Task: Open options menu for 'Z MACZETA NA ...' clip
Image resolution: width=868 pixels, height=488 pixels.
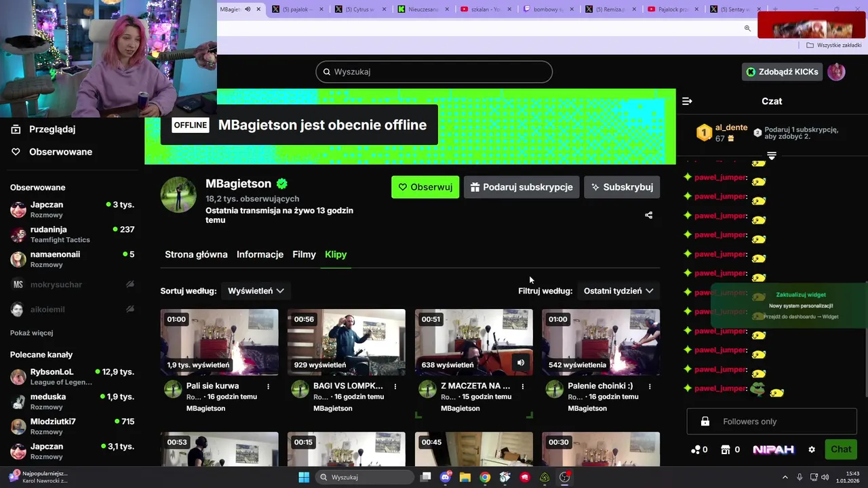Action: tap(522, 386)
